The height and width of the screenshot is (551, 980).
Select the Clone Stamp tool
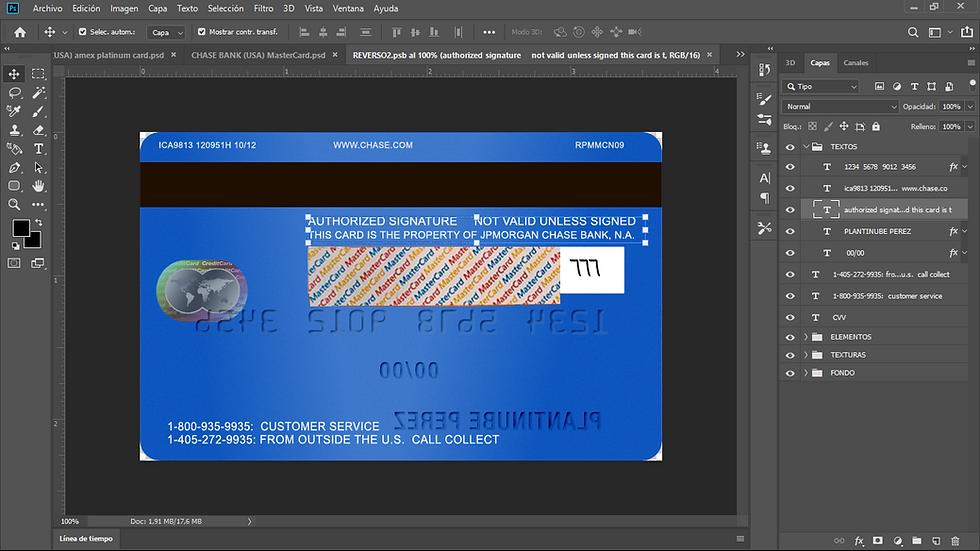tap(14, 130)
